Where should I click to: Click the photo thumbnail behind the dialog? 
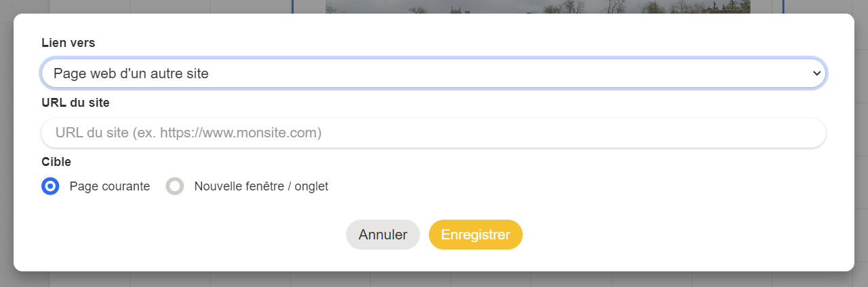click(538, 6)
